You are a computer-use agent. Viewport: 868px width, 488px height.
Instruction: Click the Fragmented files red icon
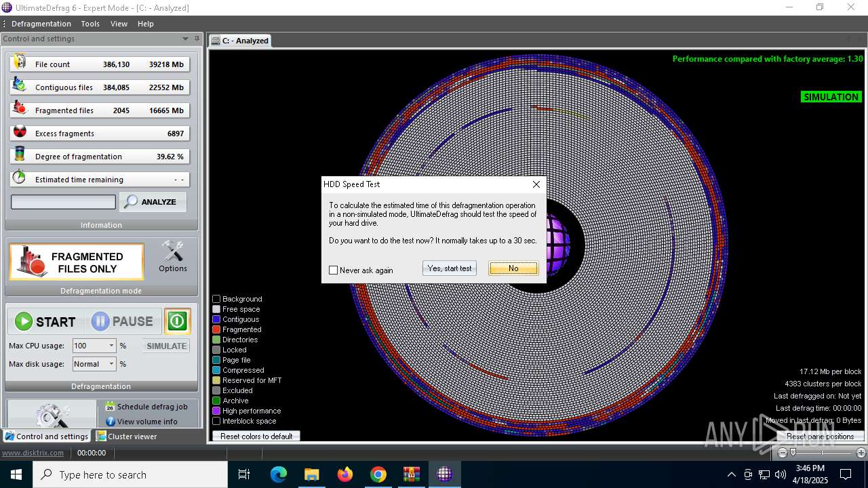(19, 109)
